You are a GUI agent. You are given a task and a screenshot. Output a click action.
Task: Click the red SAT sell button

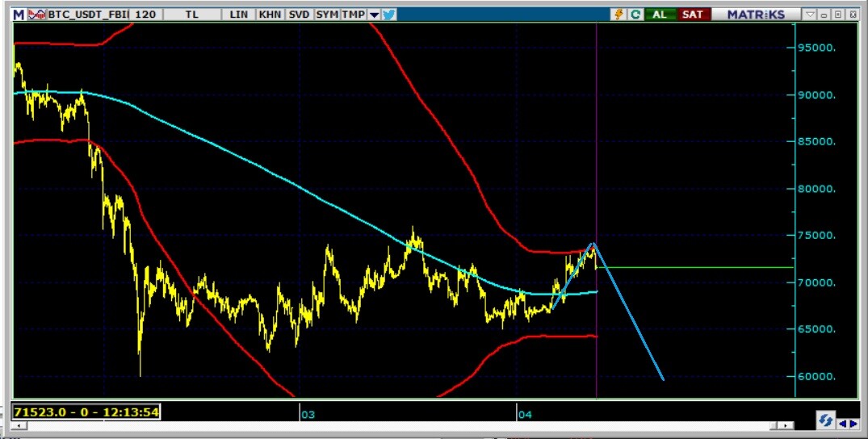(692, 15)
